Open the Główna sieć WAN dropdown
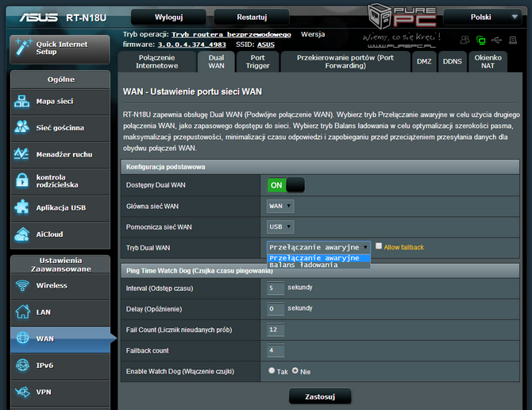This screenshot has height=410, width=532. coord(280,206)
